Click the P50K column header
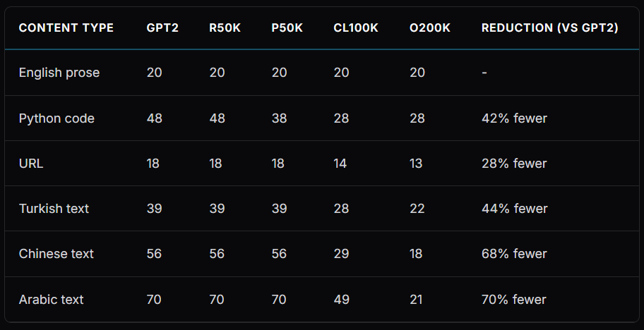Image resolution: width=644 pixels, height=330 pixels. point(287,28)
